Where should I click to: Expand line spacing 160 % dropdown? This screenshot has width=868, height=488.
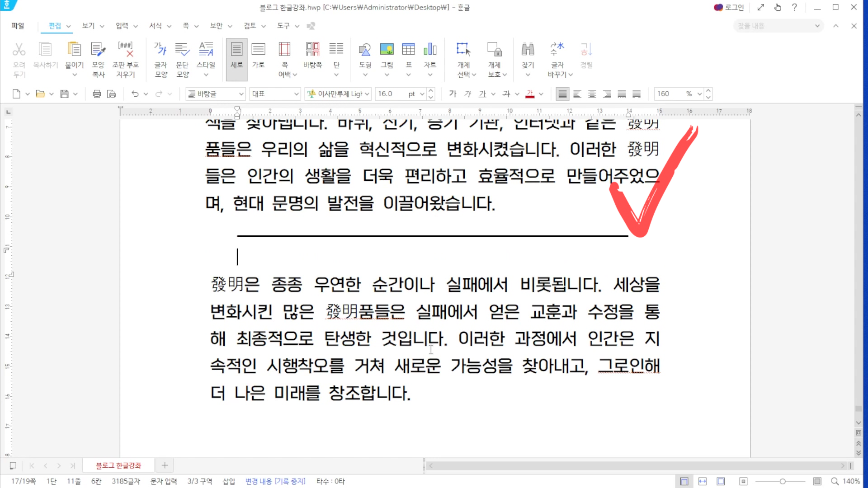[x=699, y=94]
